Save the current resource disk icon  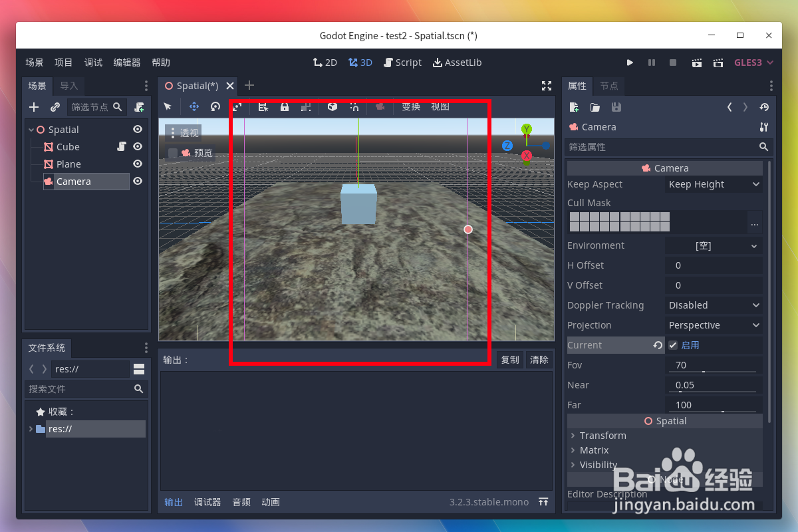[616, 106]
